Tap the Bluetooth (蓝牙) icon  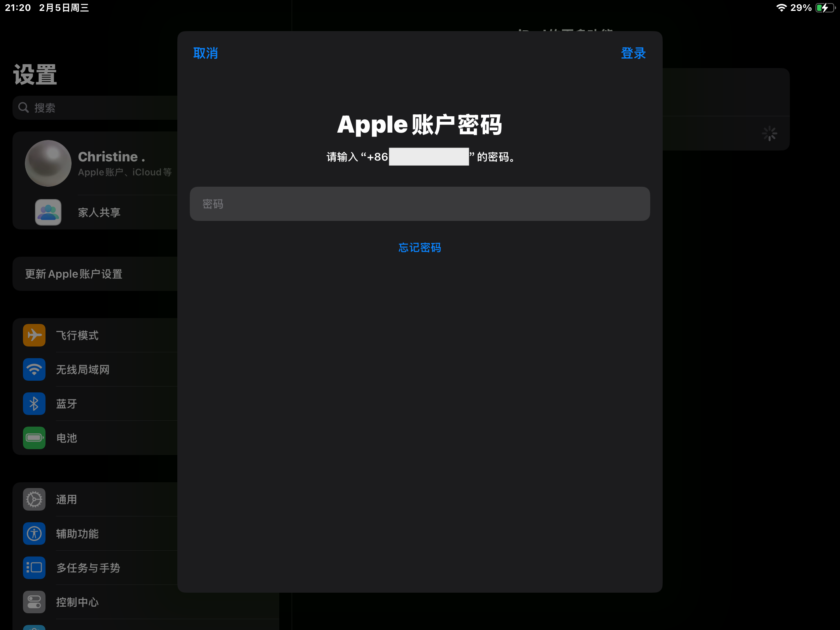pos(34,404)
